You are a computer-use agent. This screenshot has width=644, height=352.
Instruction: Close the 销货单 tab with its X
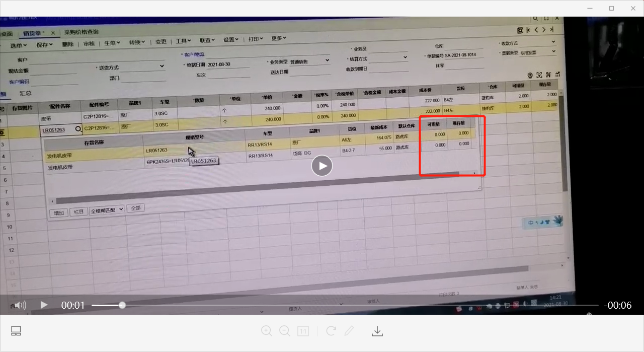point(53,33)
